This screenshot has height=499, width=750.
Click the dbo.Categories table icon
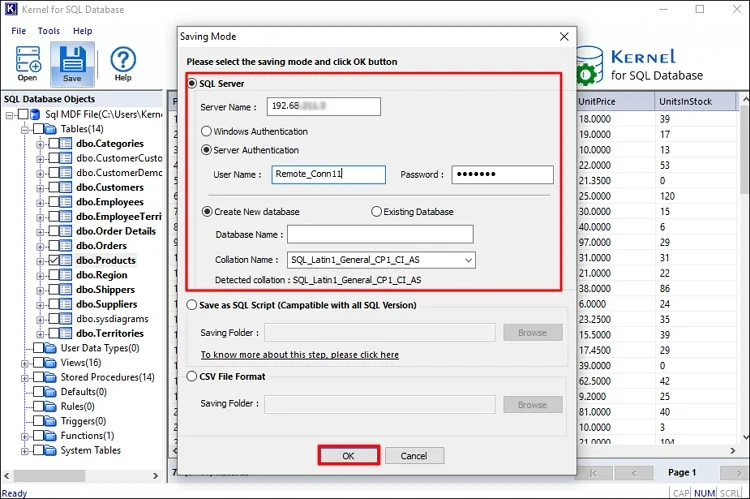tap(66, 144)
